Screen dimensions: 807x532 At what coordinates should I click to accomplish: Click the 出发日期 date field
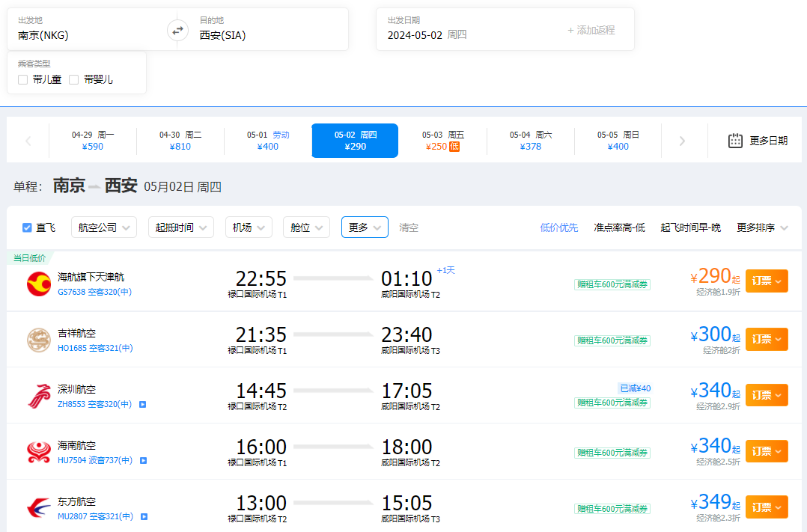449,30
